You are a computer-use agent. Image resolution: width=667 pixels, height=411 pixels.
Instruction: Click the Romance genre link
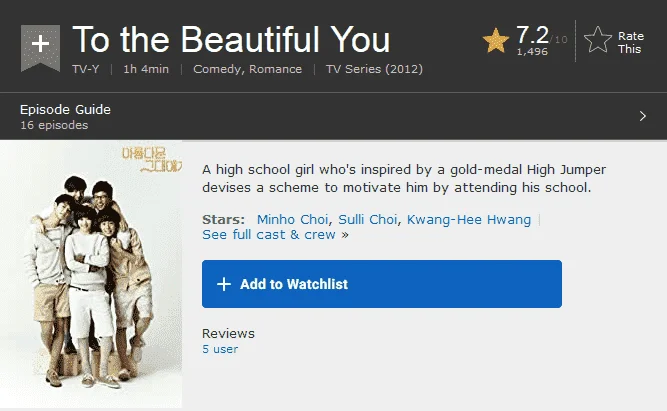[275, 69]
